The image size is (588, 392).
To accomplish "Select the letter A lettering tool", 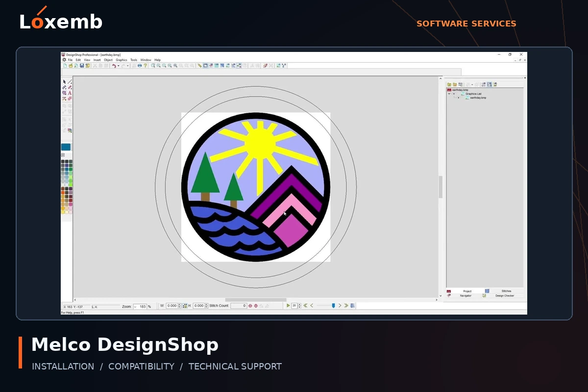I will tap(70, 93).
